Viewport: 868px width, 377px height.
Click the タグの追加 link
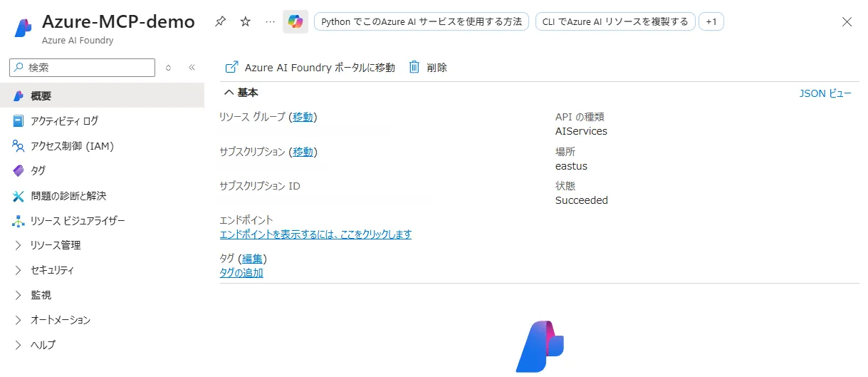point(241,273)
